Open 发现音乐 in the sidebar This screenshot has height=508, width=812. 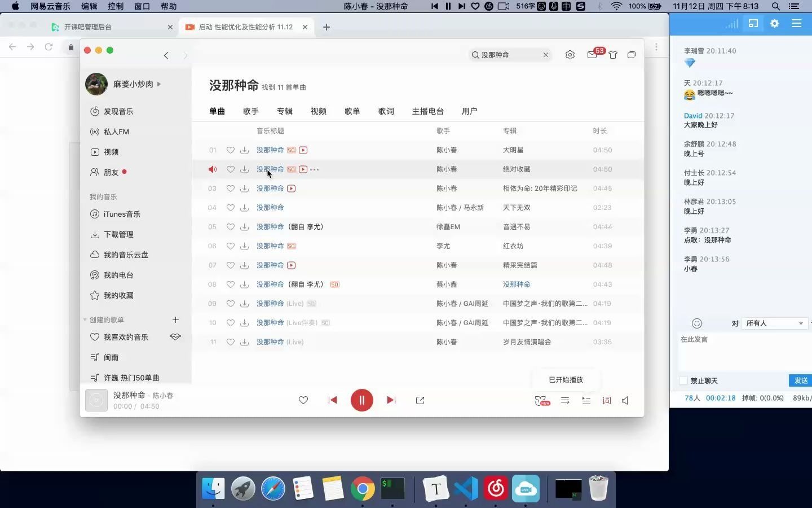point(112,112)
